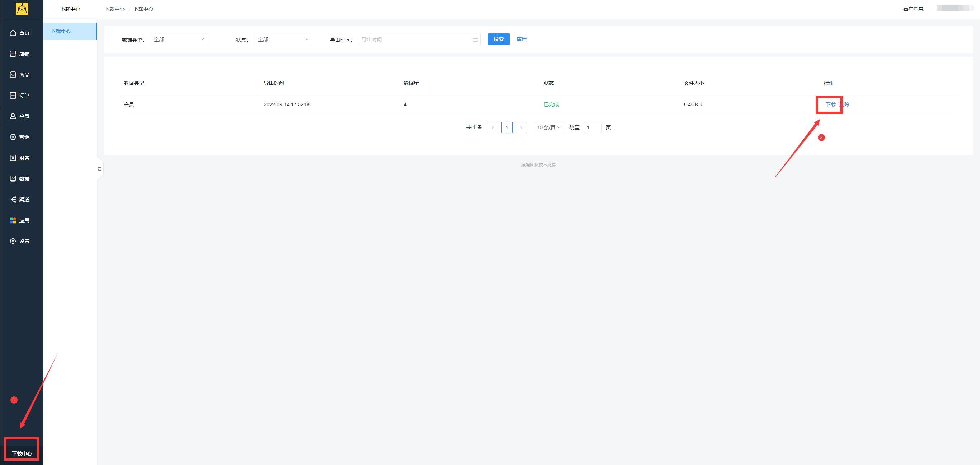This screenshot has height=465, width=980.
Task: Download the 会员 export file
Action: point(830,104)
